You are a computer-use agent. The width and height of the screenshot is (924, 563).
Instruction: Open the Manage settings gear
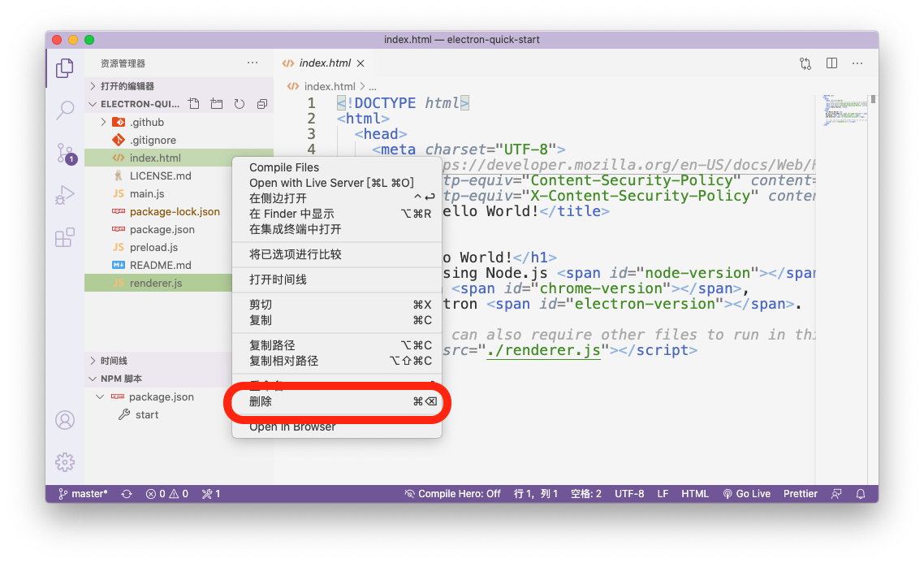pos(65,462)
